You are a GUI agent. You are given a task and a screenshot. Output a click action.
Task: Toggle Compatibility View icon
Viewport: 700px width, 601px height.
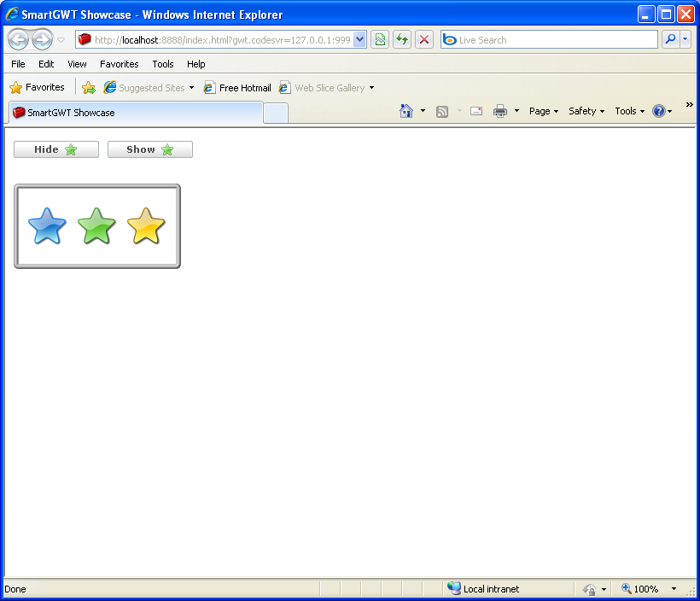click(380, 40)
